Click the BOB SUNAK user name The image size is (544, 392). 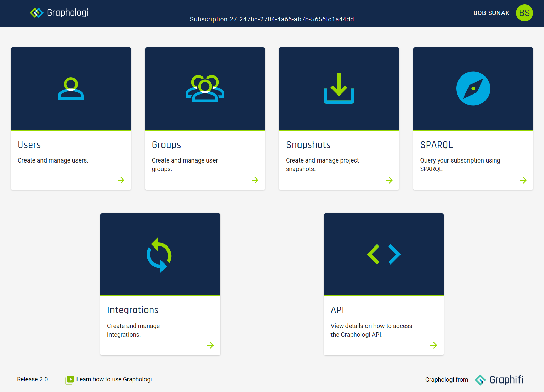tap(491, 13)
